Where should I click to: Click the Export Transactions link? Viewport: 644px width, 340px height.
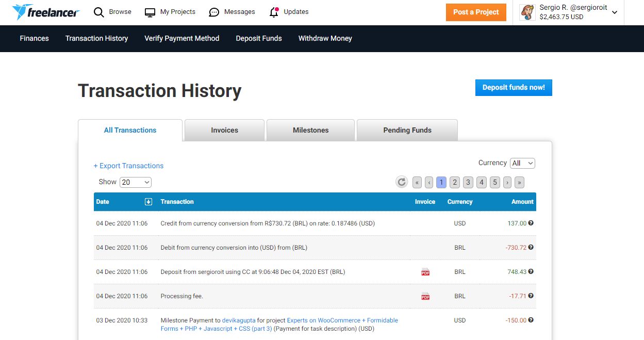pyautogui.click(x=128, y=166)
